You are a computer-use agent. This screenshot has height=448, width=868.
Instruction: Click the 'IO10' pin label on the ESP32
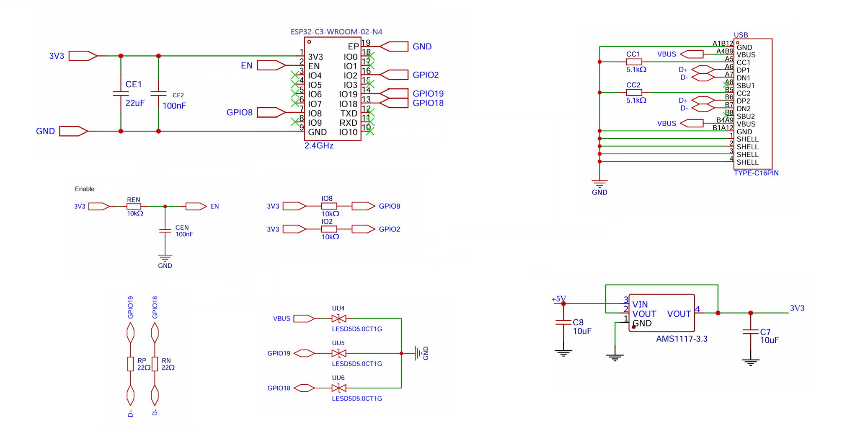click(348, 132)
